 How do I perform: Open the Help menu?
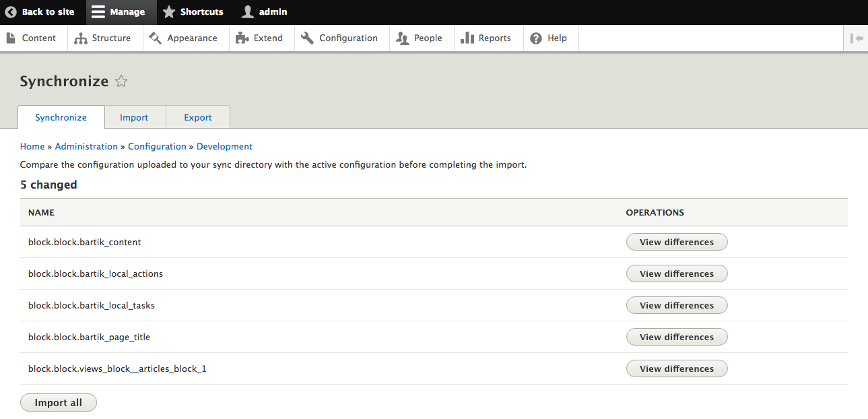(x=549, y=38)
